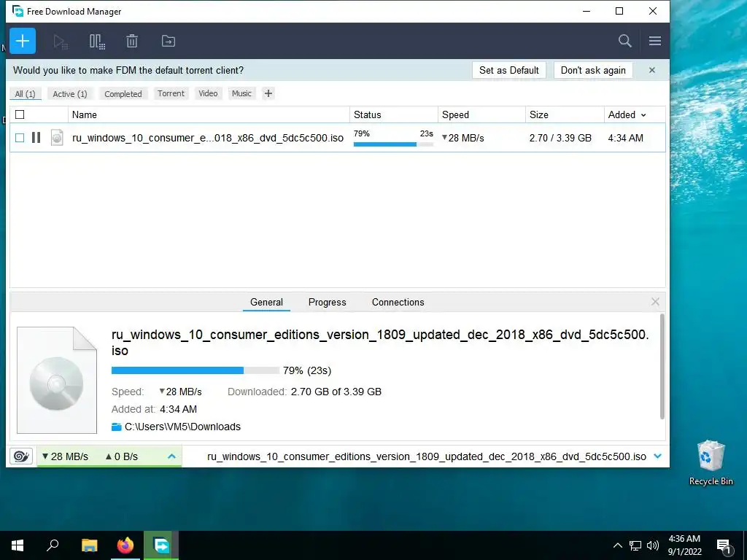
Task: Click the Set as Default button
Action: coord(508,70)
